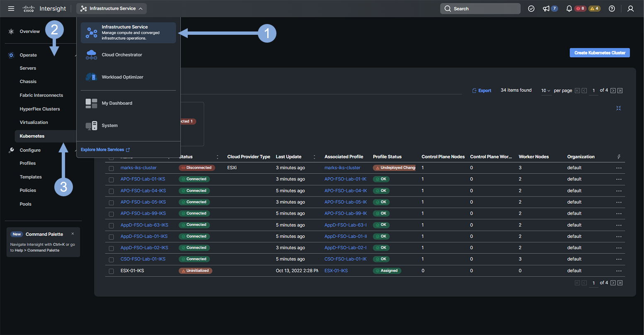Open HyperFlex Clusters in the sidebar
Screen dimensions: 644x335
(x=40, y=109)
